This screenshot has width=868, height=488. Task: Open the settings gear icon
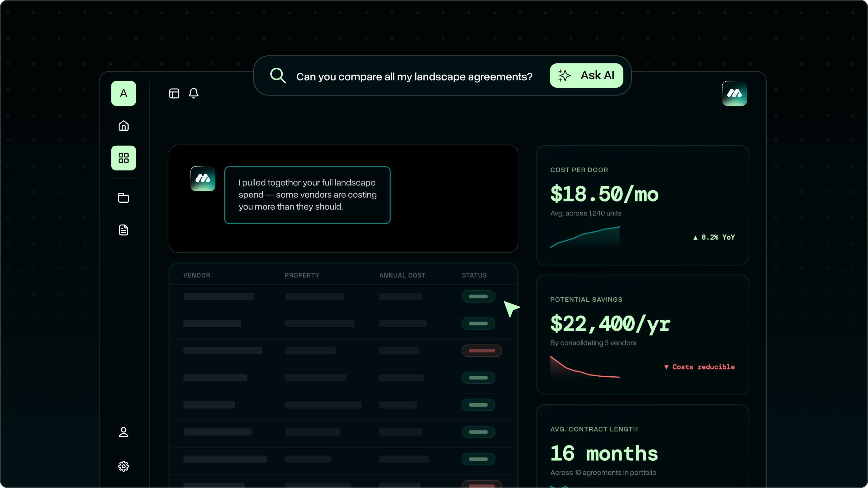click(124, 466)
